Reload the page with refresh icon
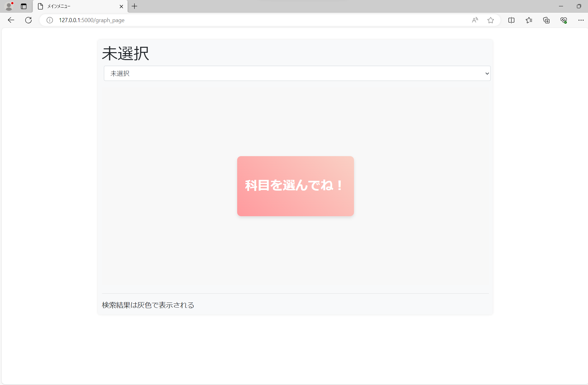Screen dimensions: 588x385 pos(28,20)
